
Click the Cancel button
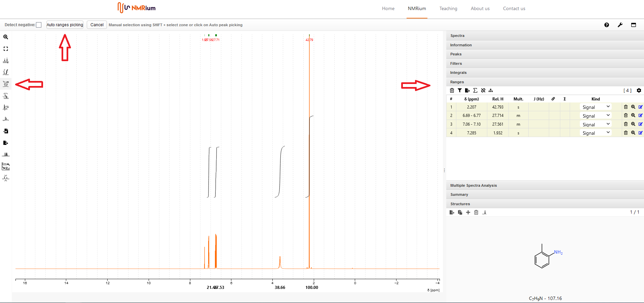click(x=97, y=25)
